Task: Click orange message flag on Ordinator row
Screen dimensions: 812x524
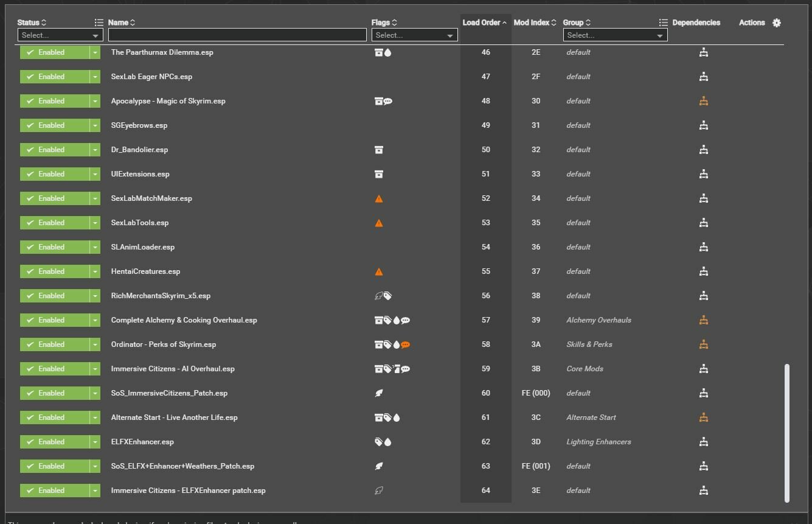Action: [406, 344]
